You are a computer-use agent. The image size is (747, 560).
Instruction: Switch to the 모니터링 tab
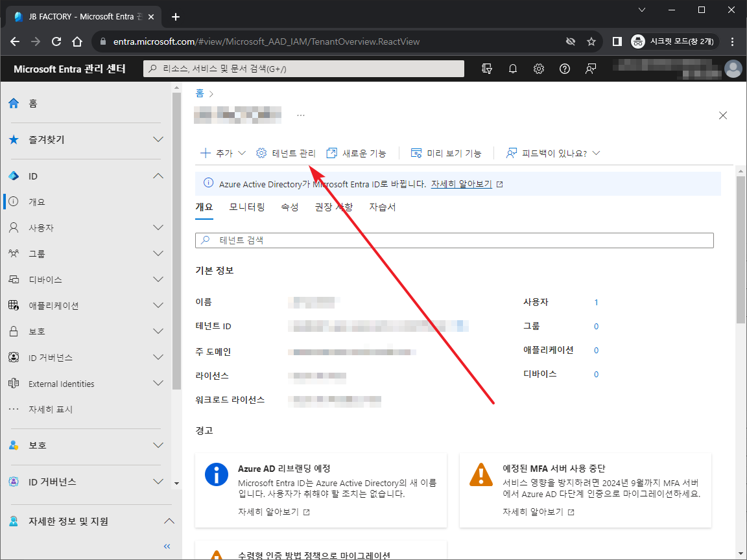click(x=247, y=207)
